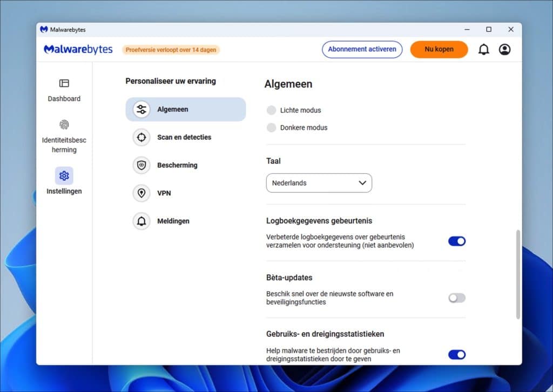
Task: Click the Meldingen bell icon
Action: coord(141,221)
